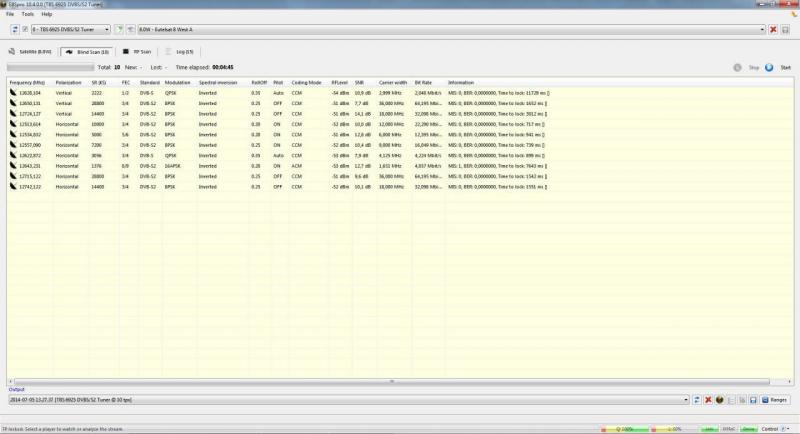Open the Tools menu

[27, 15]
